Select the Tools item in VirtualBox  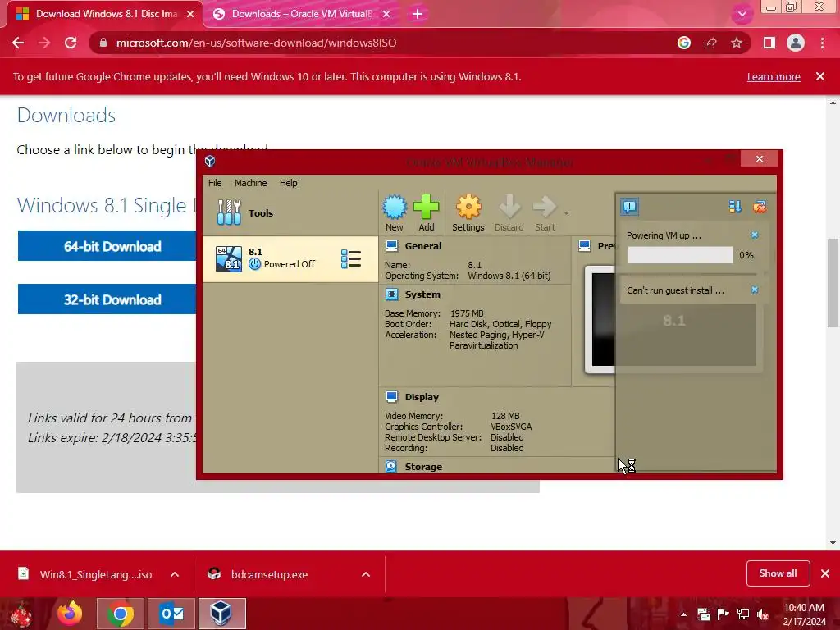[290, 212]
